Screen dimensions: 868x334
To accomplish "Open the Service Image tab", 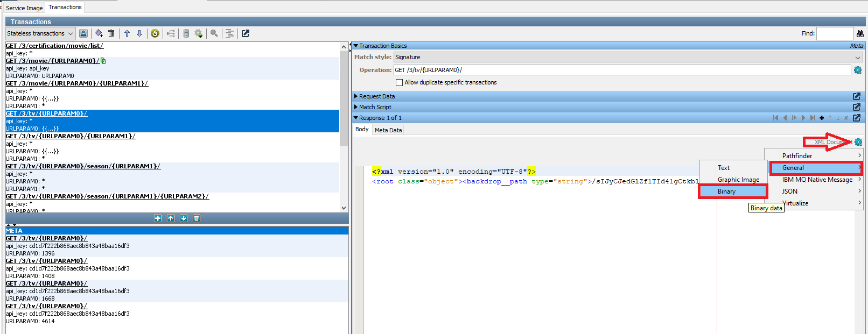I will 24,8.
